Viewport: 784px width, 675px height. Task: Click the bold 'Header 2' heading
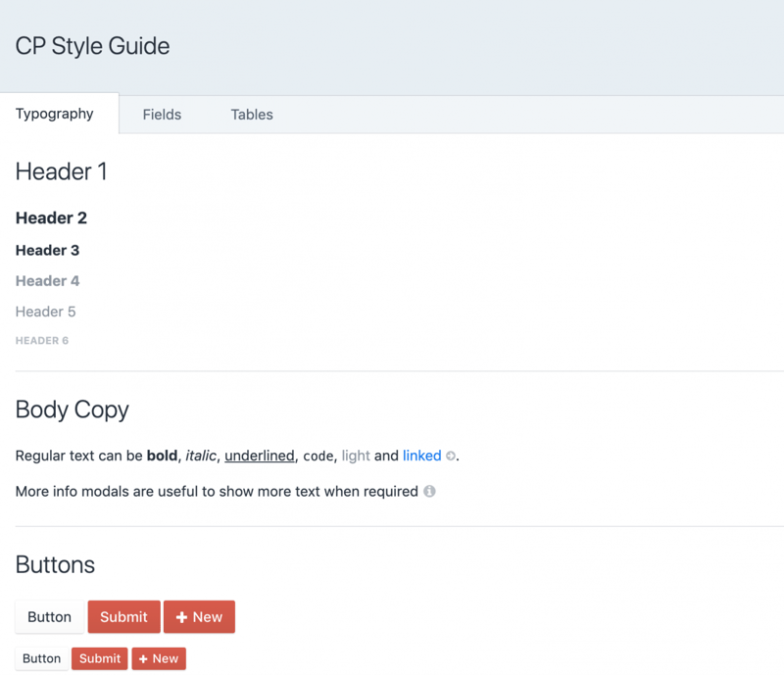tap(51, 217)
